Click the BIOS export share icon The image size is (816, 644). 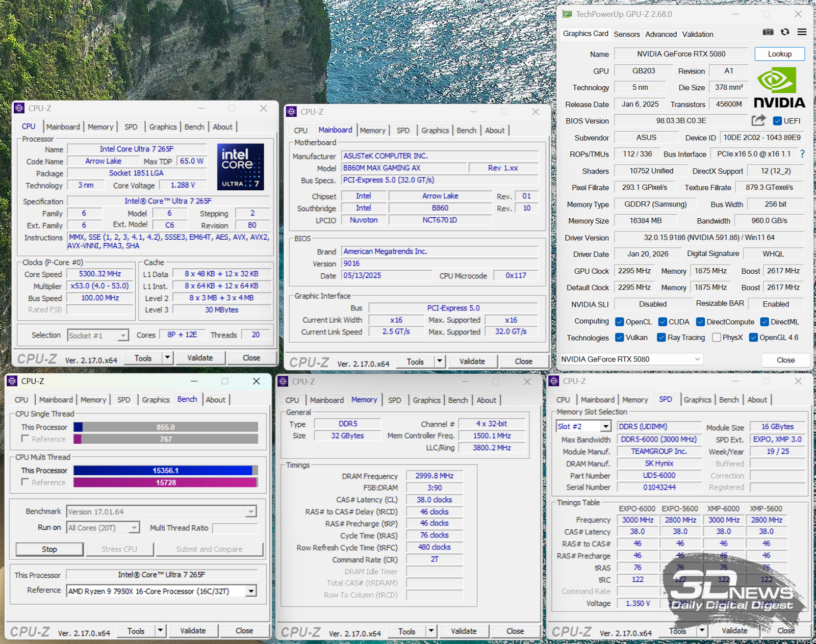758,120
